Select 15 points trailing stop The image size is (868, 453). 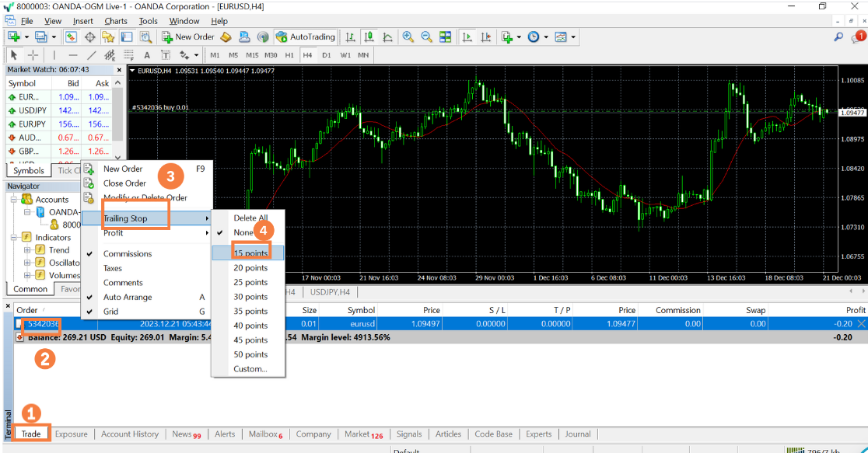[x=248, y=253]
